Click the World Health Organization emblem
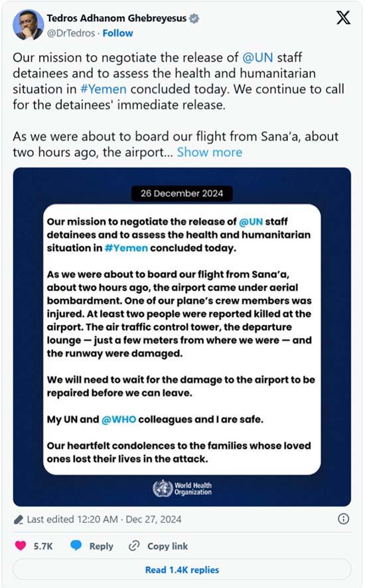The height and width of the screenshot is (588, 365). pyautogui.click(x=163, y=488)
